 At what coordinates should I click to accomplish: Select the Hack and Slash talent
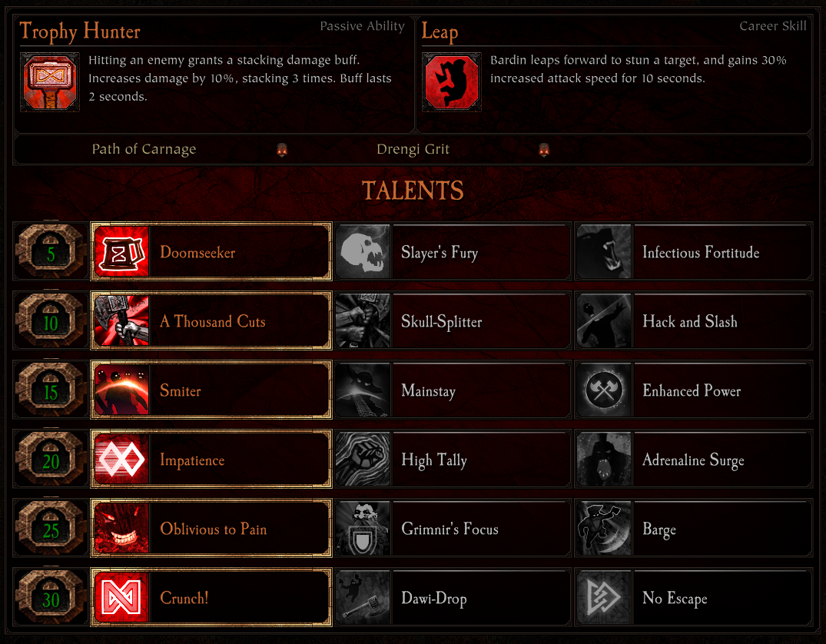pyautogui.click(x=693, y=321)
